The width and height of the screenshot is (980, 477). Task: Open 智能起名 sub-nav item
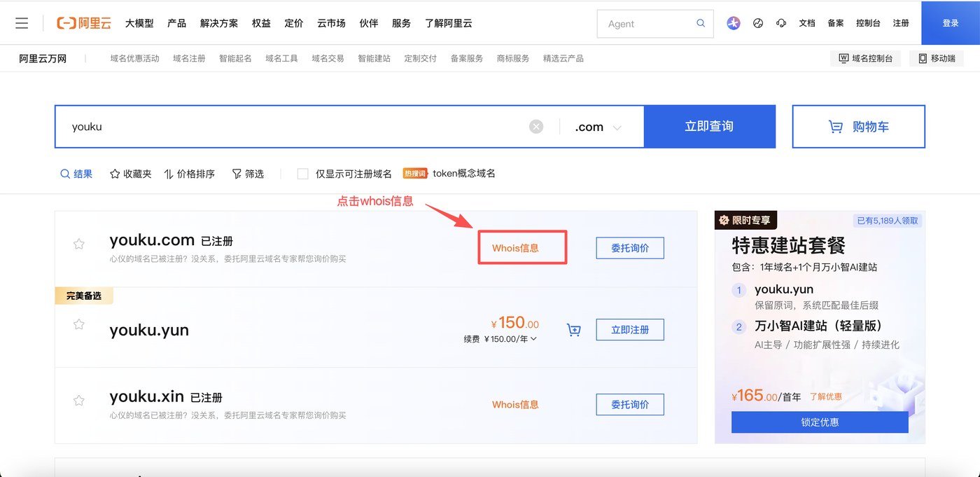click(x=235, y=58)
